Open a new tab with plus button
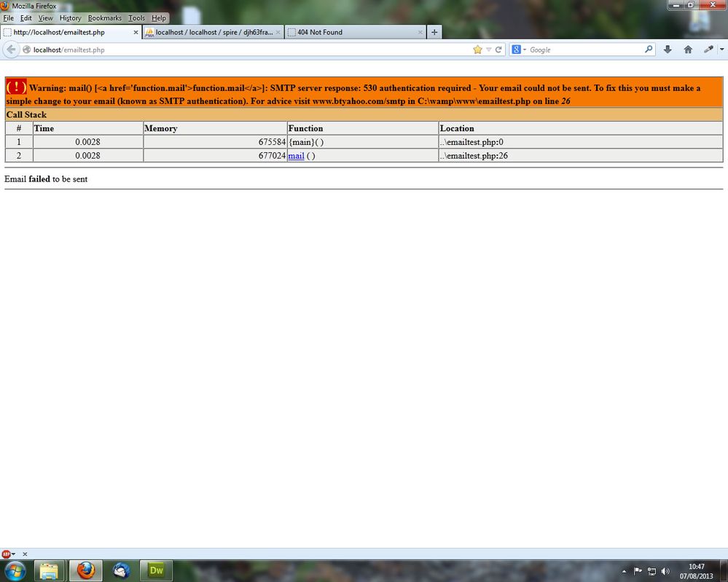The width and height of the screenshot is (728, 582). [434, 32]
